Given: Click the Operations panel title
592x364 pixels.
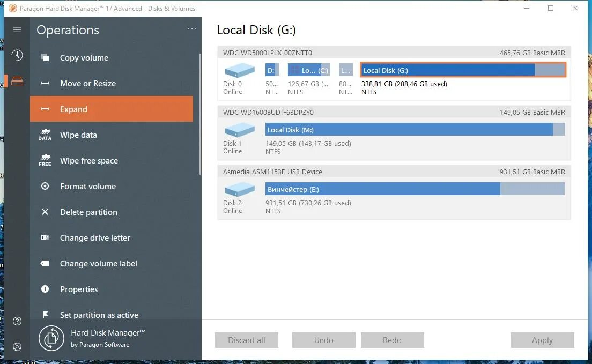Looking at the screenshot, I should [x=68, y=30].
